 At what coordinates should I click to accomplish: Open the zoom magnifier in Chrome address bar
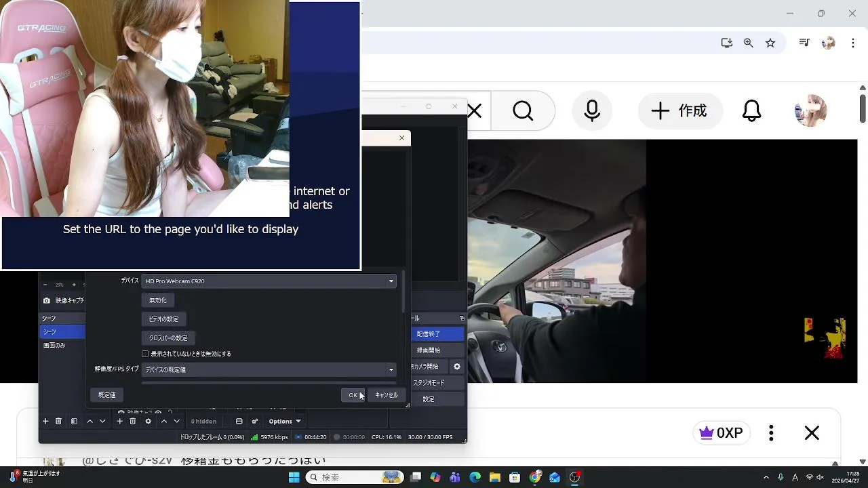pos(749,43)
